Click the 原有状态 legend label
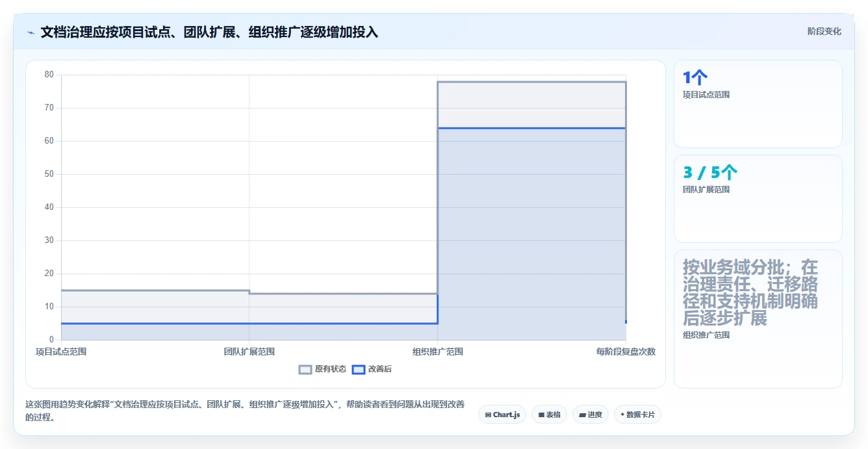The height and width of the screenshot is (449, 868). (331, 369)
